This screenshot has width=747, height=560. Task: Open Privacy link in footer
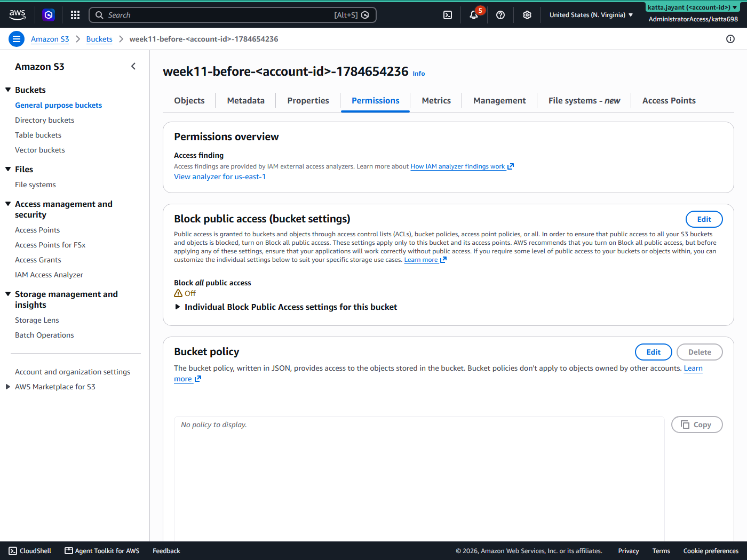[628, 551]
